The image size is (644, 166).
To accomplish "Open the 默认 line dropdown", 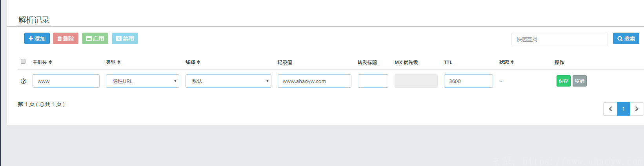I will coord(228,81).
